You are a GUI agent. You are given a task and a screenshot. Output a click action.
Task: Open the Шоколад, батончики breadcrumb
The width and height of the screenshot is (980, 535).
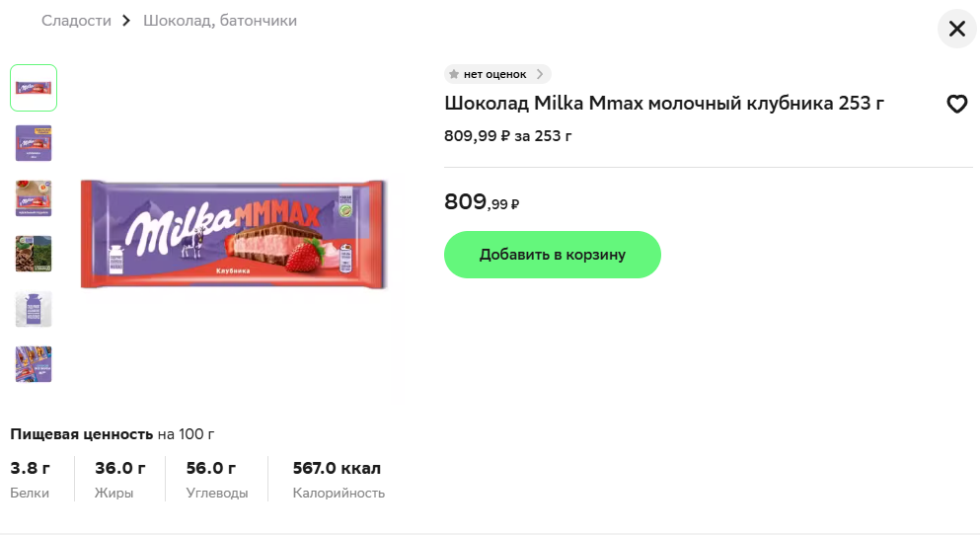(x=220, y=21)
